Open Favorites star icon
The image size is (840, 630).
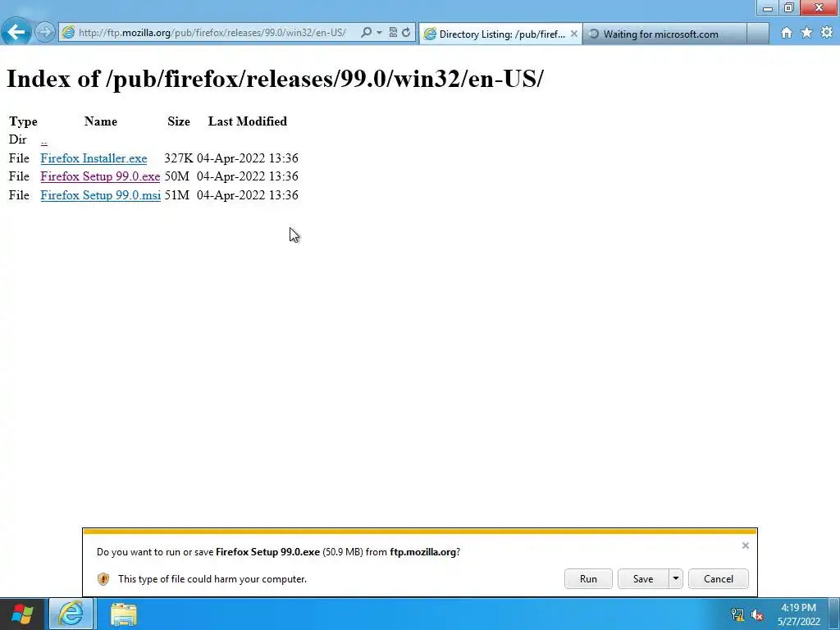pyautogui.click(x=807, y=33)
